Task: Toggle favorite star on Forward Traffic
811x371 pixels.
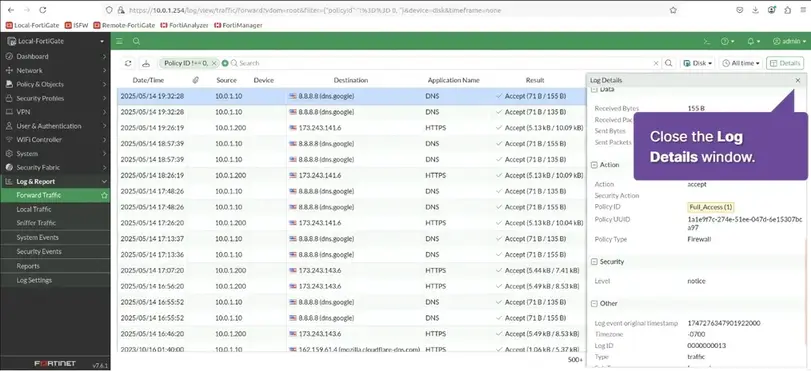Action: [x=104, y=196]
